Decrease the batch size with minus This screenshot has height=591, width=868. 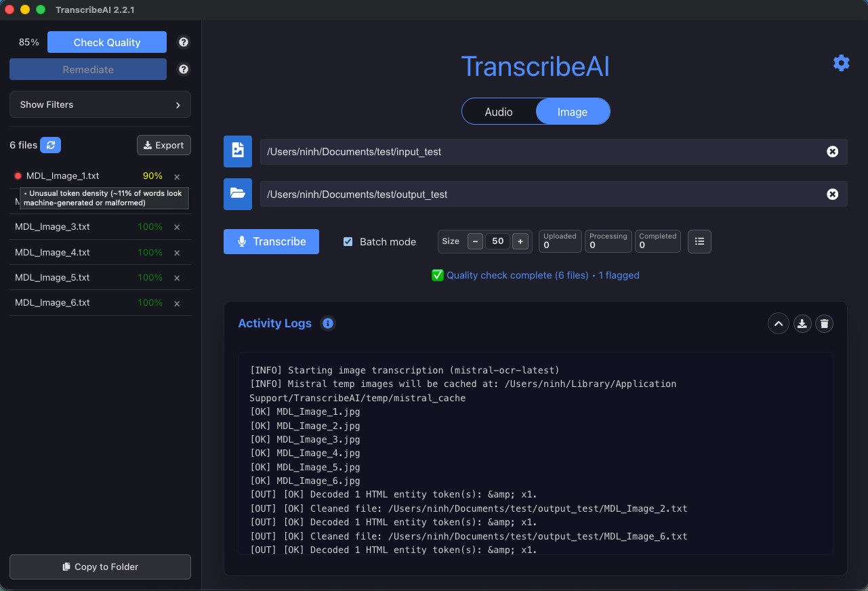pos(476,241)
